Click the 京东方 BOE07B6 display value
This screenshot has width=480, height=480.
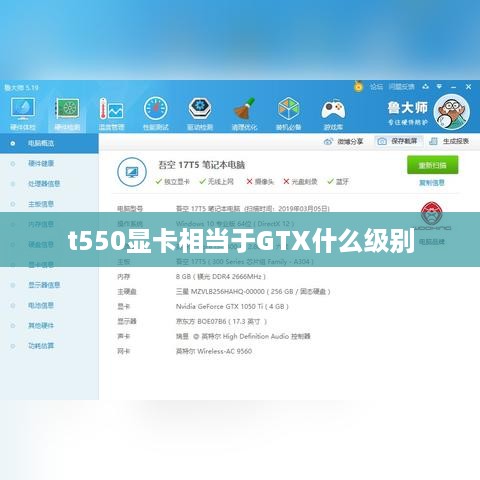coord(221,321)
